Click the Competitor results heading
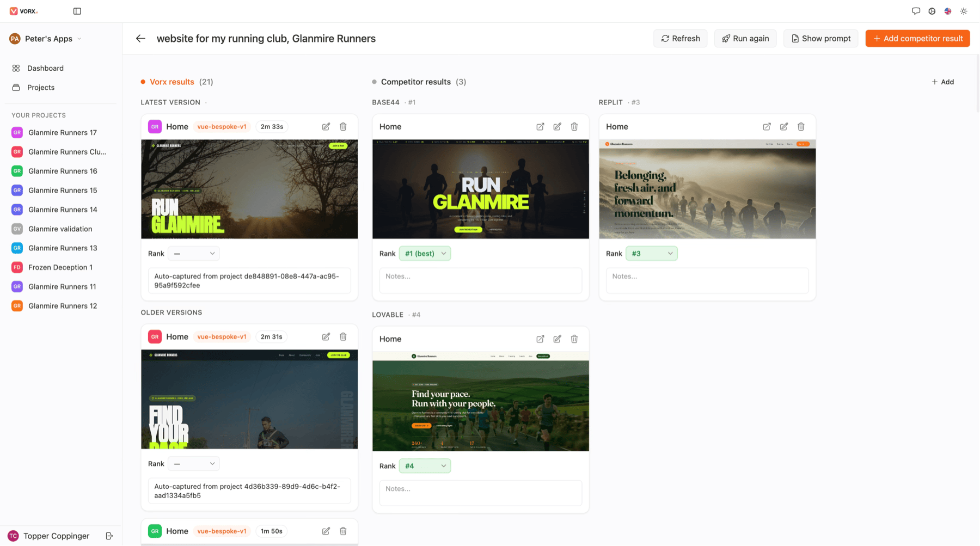The width and height of the screenshot is (980, 546). pyautogui.click(x=416, y=82)
